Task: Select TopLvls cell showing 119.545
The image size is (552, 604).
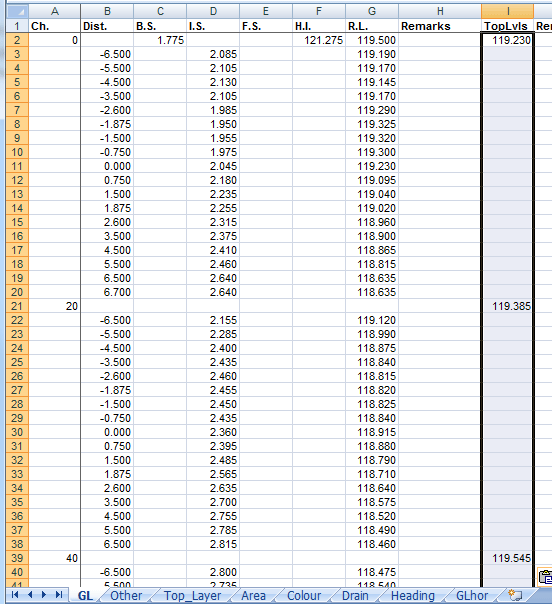Action: coord(508,558)
